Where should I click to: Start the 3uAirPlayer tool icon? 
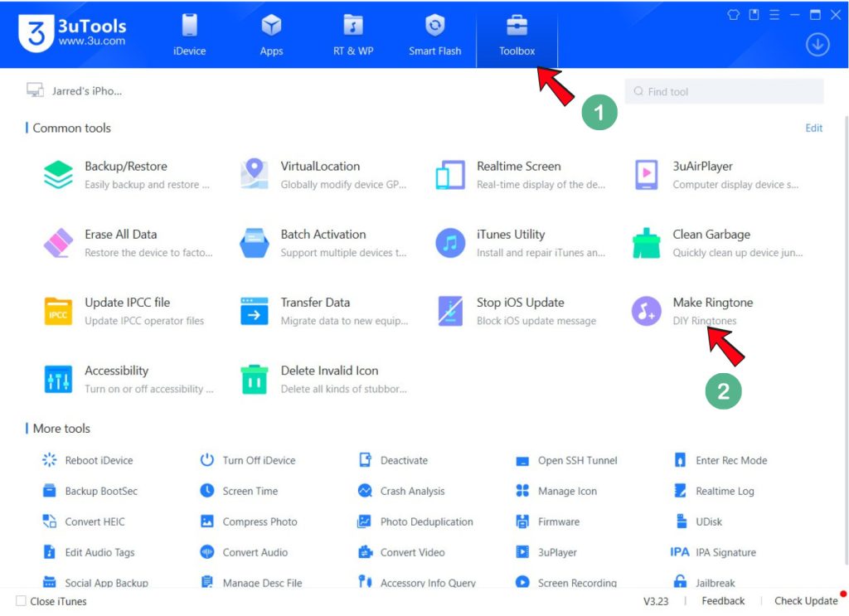click(646, 174)
